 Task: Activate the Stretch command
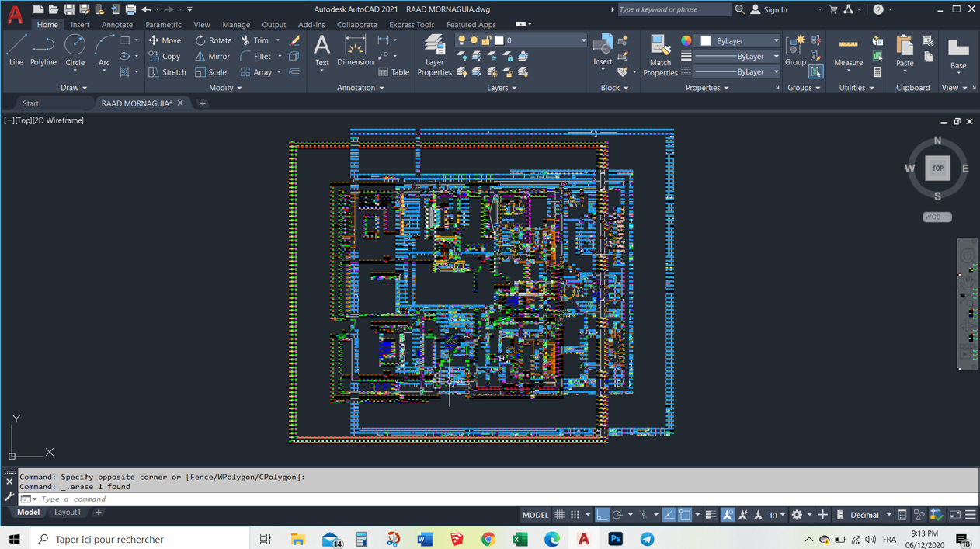click(167, 72)
